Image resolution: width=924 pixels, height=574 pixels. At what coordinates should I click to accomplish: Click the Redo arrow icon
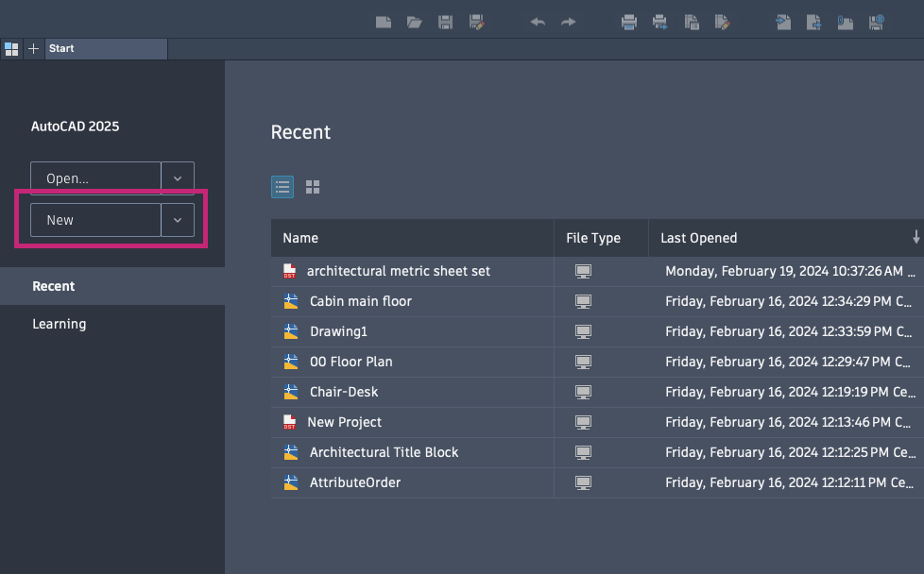tap(568, 23)
